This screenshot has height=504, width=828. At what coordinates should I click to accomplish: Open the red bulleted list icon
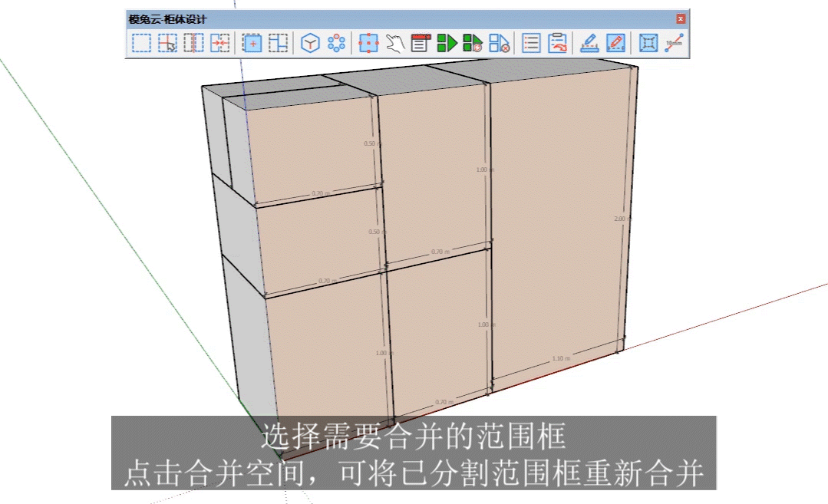pos(532,44)
